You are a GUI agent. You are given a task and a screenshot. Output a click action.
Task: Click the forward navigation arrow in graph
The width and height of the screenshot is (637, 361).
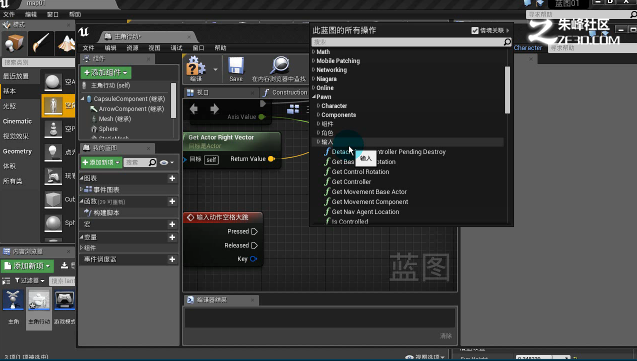214,109
